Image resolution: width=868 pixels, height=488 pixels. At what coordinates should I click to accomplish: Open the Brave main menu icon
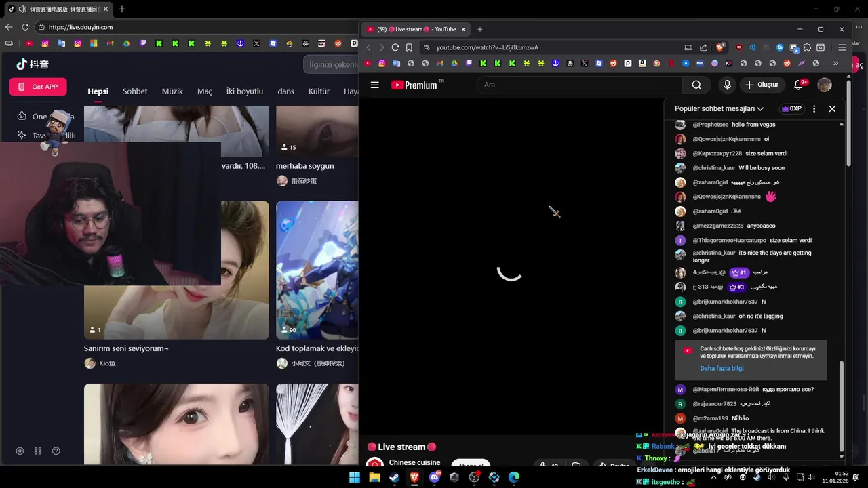point(842,47)
